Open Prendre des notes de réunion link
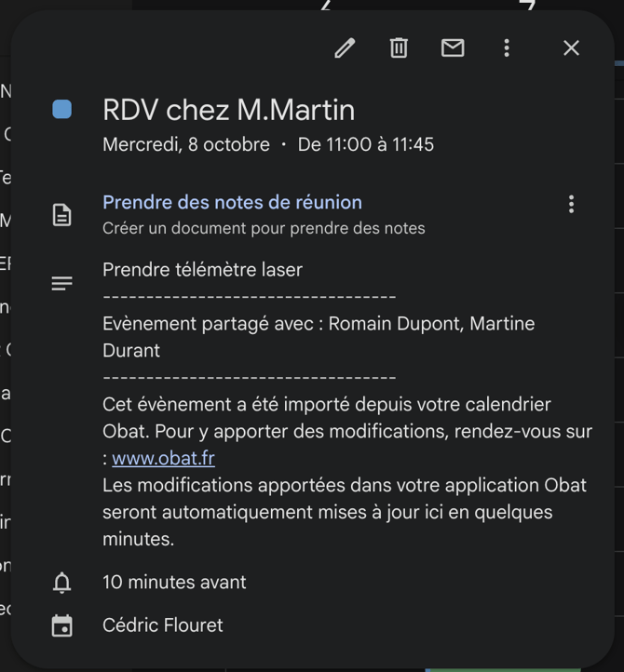The width and height of the screenshot is (624, 672). click(x=232, y=202)
